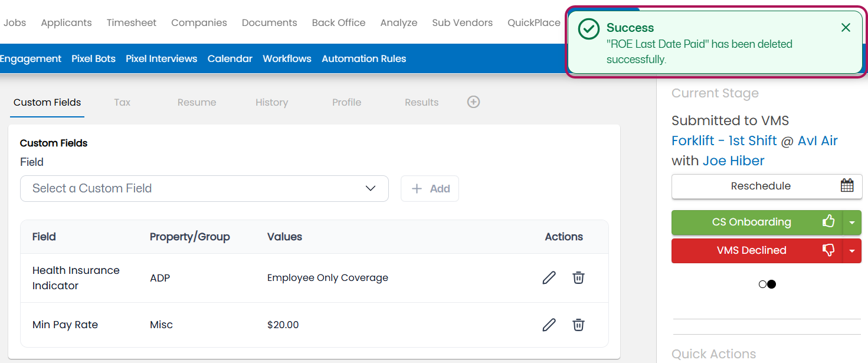Image resolution: width=868 pixels, height=363 pixels.
Task: Open the Jobs menu
Action: tap(15, 22)
